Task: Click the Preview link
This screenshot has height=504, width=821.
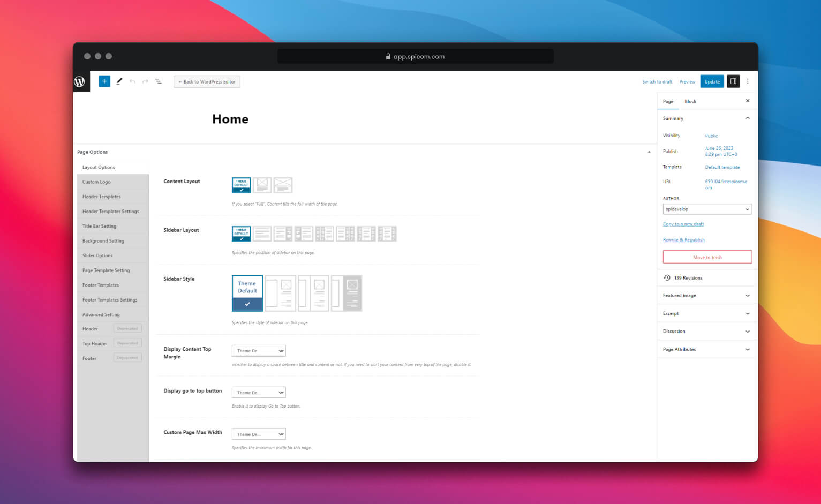Action: click(687, 82)
